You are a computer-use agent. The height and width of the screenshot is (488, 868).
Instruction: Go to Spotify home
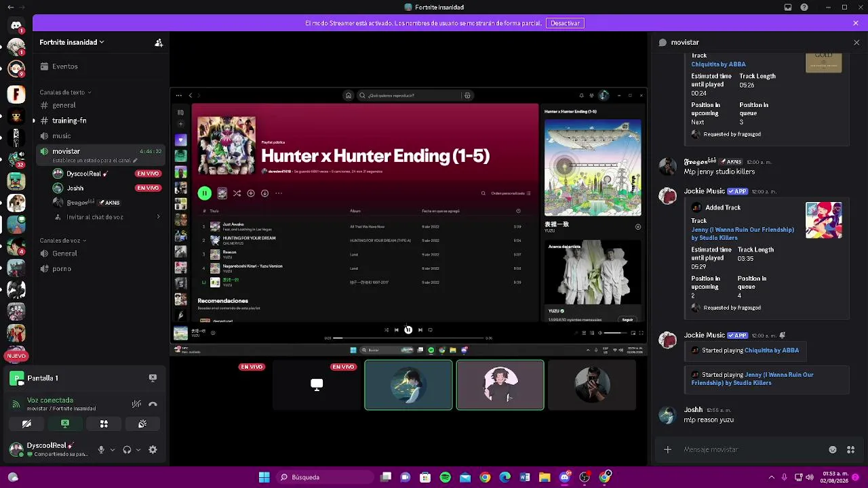tap(349, 96)
